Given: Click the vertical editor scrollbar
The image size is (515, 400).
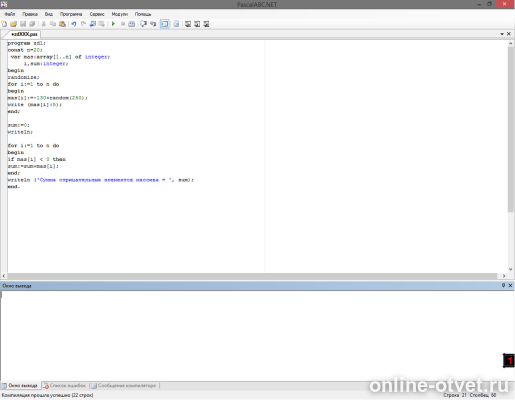Looking at the screenshot, I should 511,129.
